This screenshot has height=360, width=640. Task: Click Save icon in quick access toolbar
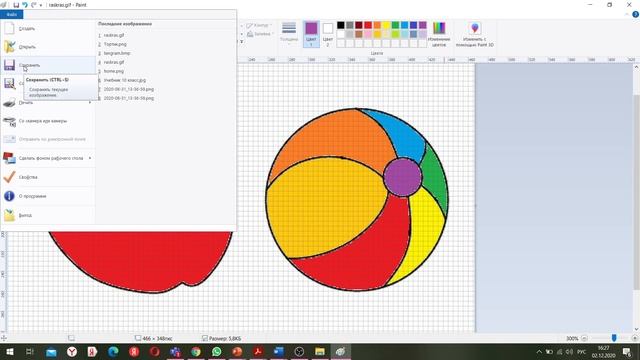click(x=16, y=5)
